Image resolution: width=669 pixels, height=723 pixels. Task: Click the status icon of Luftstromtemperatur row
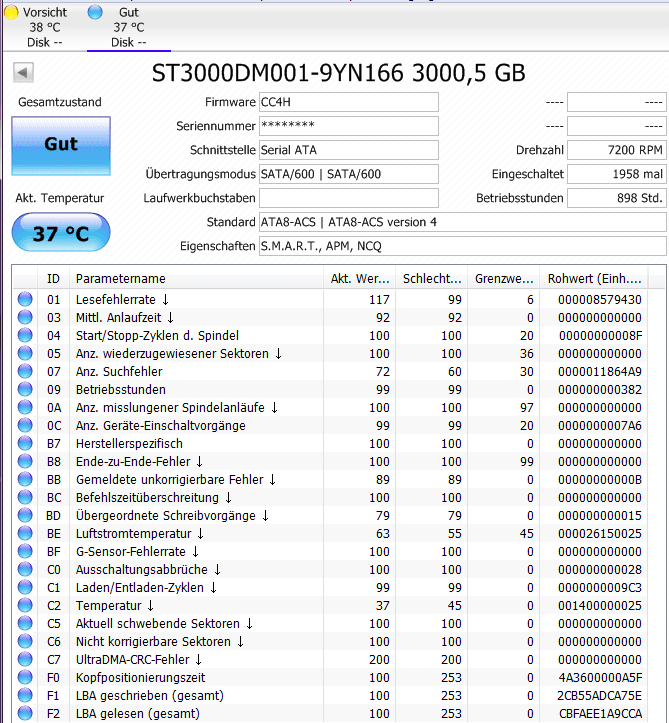coord(25,533)
